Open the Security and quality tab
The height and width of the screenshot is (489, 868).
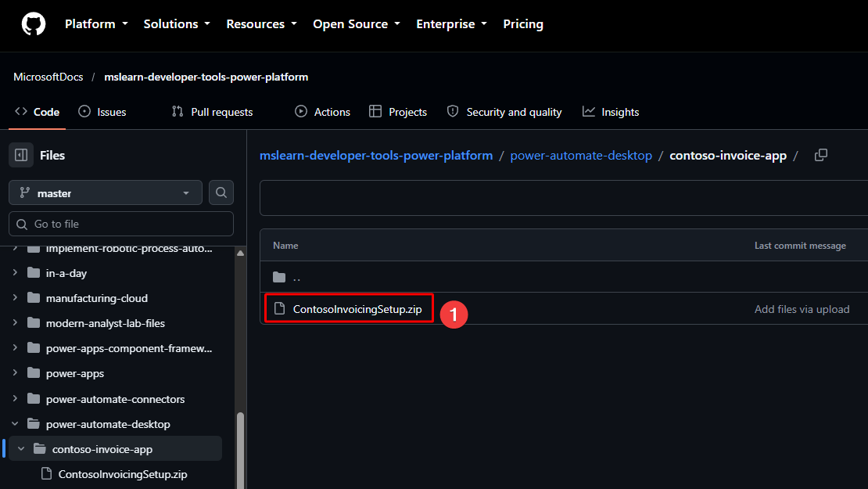[504, 112]
